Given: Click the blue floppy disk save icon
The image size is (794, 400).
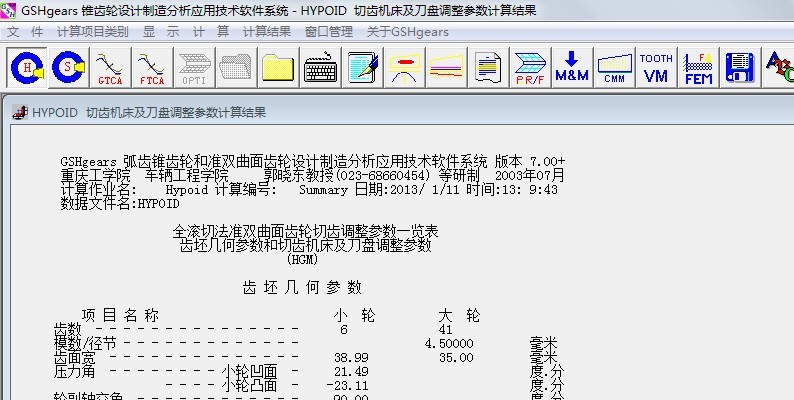Looking at the screenshot, I should pos(740,67).
